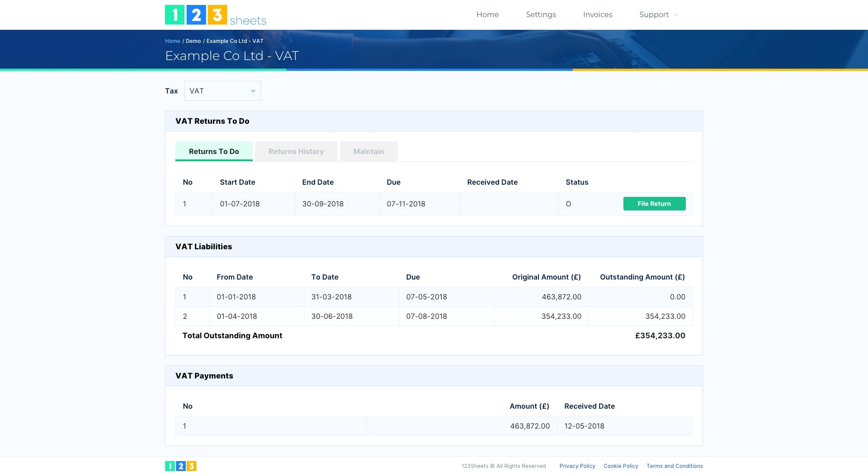Click the File Return button

coord(654,204)
